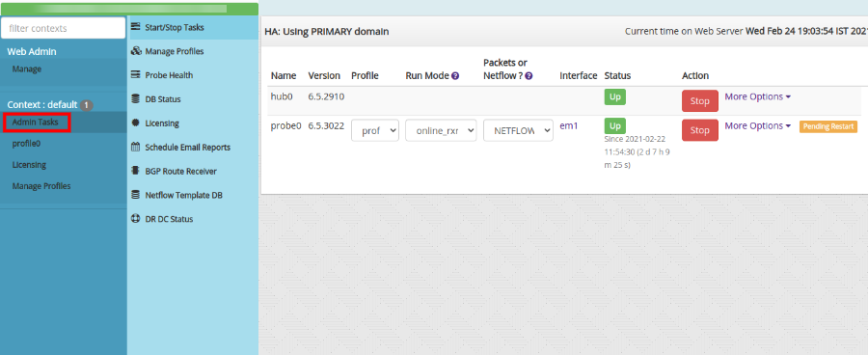This screenshot has width=868, height=355.
Task: Select Manage under Web Admin
Action: point(27,69)
